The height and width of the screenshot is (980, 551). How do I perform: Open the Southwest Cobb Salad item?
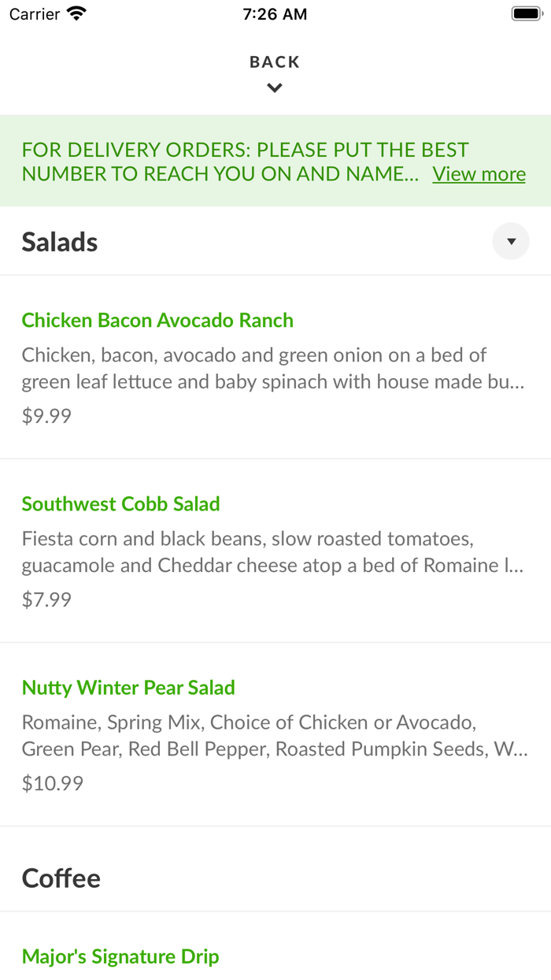pyautogui.click(x=120, y=504)
